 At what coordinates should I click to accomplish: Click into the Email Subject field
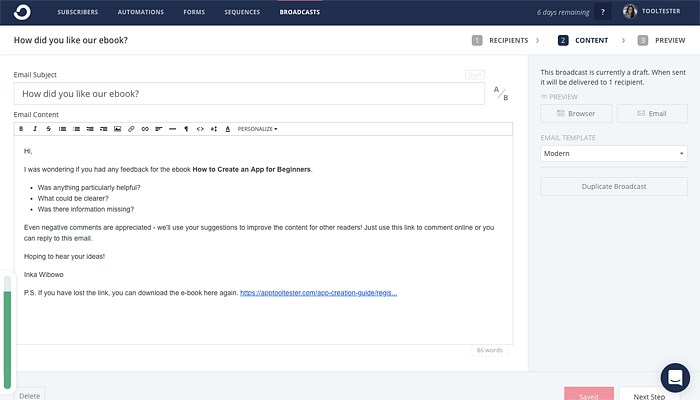(x=249, y=94)
